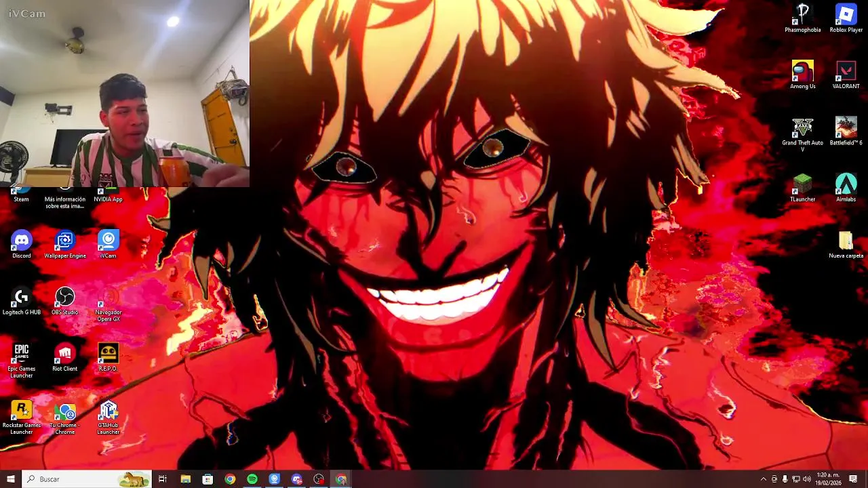The image size is (868, 488).
Task: Click the horse illustration in search box
Action: (134, 480)
